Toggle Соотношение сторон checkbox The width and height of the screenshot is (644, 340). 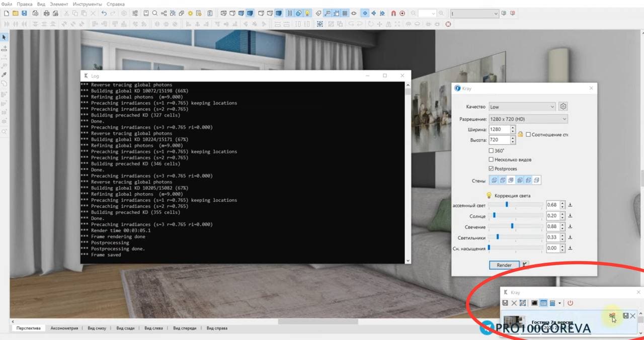pyautogui.click(x=528, y=134)
